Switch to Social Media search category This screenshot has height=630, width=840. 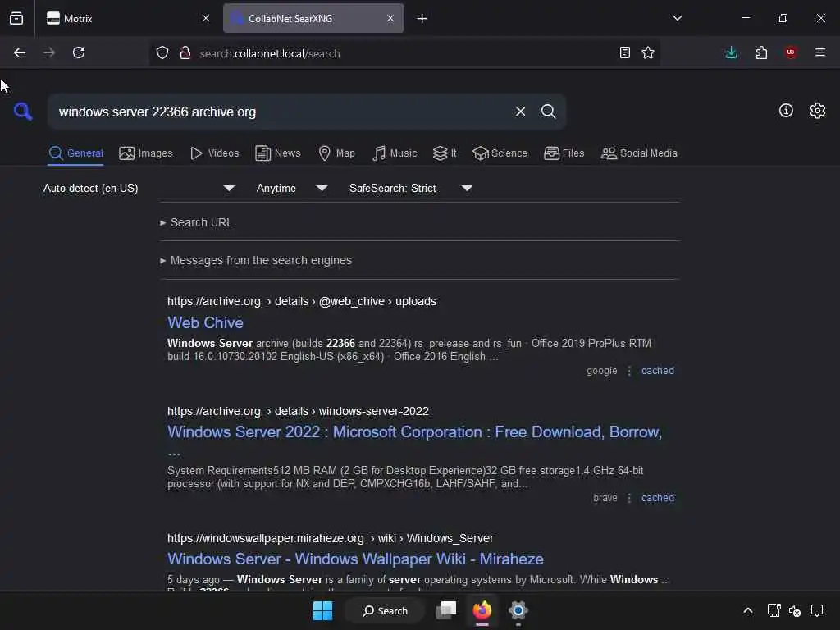click(639, 153)
